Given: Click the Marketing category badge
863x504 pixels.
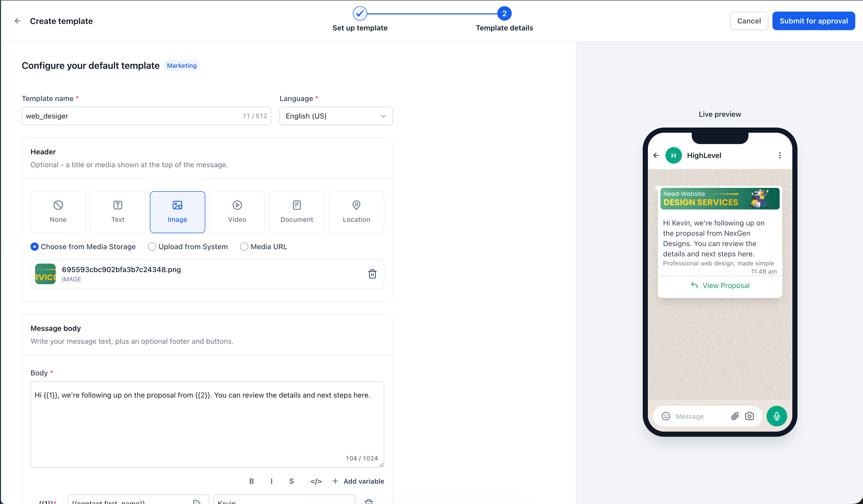Looking at the screenshot, I should tap(182, 65).
